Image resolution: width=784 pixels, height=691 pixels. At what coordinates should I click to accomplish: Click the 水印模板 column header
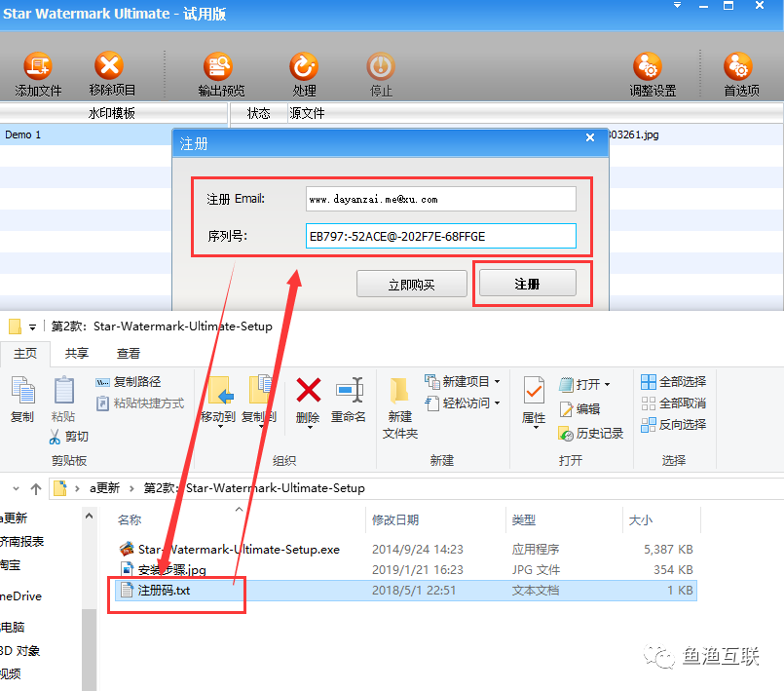(112, 113)
